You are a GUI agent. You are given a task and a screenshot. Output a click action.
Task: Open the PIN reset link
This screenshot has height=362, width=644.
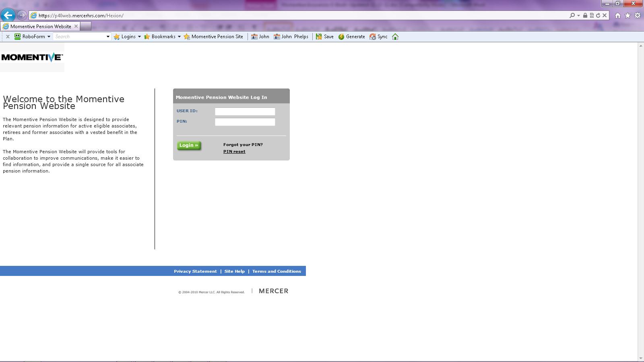pos(234,152)
